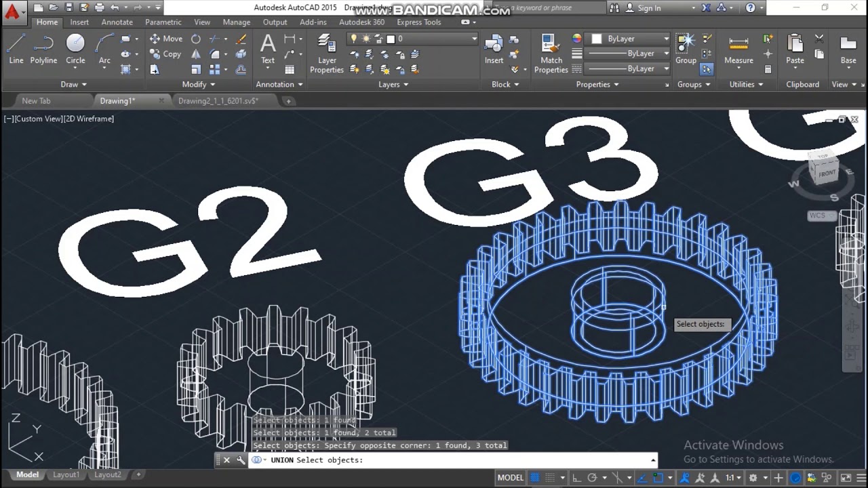Click the Erase tool icon
Screen dimensions: 868x488
coord(241,39)
